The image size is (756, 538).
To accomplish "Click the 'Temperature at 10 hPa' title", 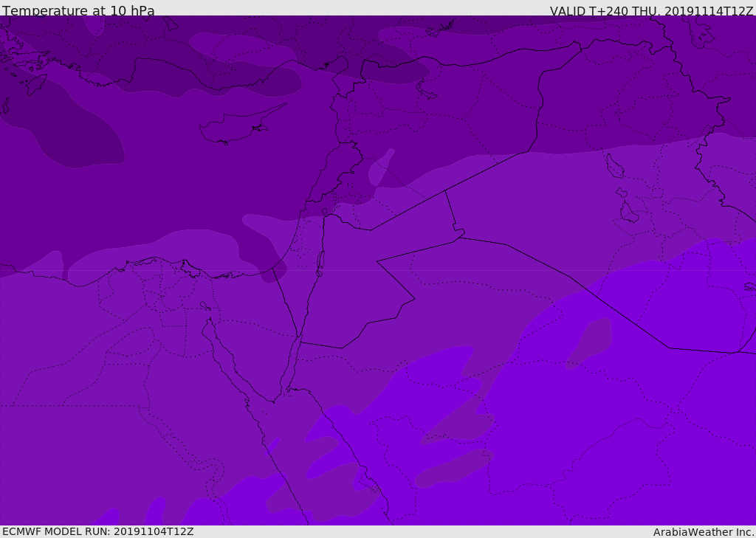I will (78, 10).
